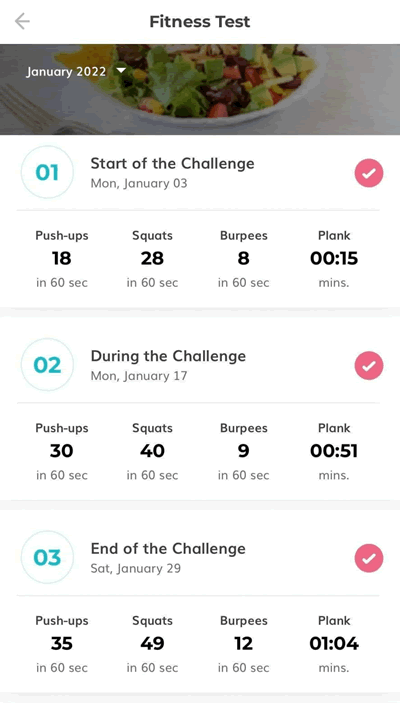Select the 02 circle badge
Image resolution: width=400 pixels, height=703 pixels.
tap(47, 365)
